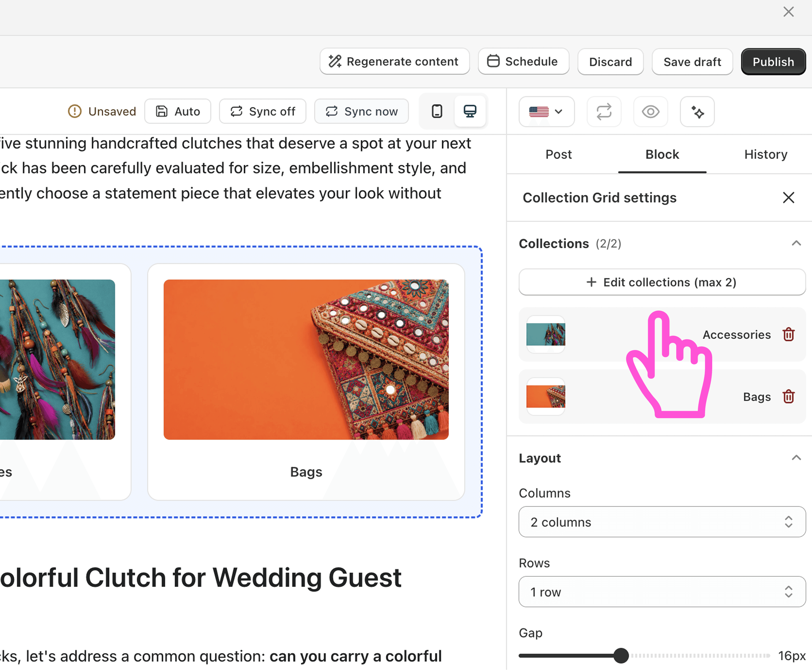This screenshot has width=812, height=670.
Task: Click the Wedding Guest heading text
Action: [x=201, y=578]
